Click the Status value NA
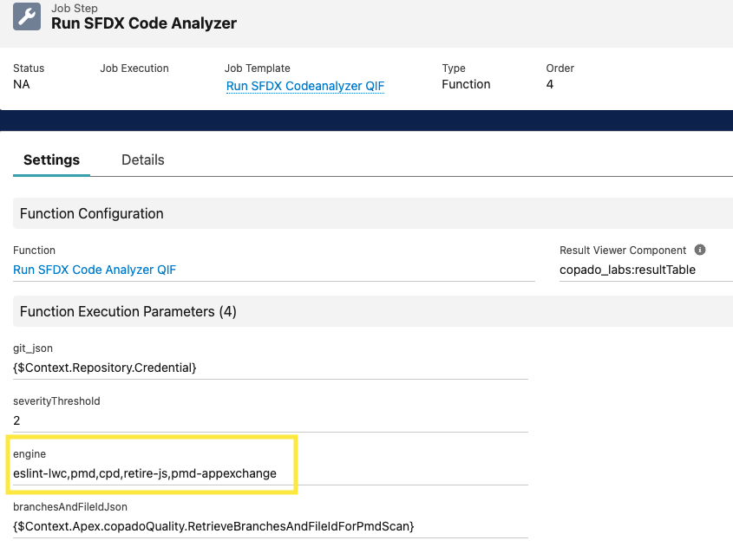This screenshot has height=560, width=733. pyautogui.click(x=22, y=85)
